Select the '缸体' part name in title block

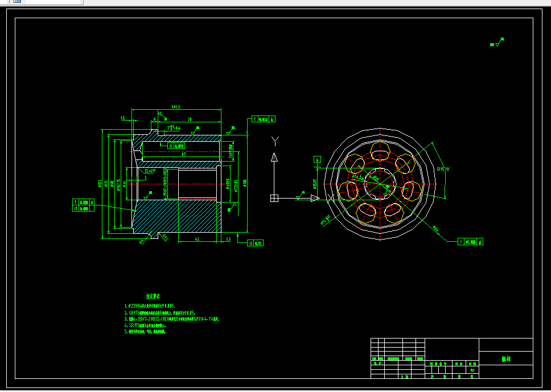point(506,358)
